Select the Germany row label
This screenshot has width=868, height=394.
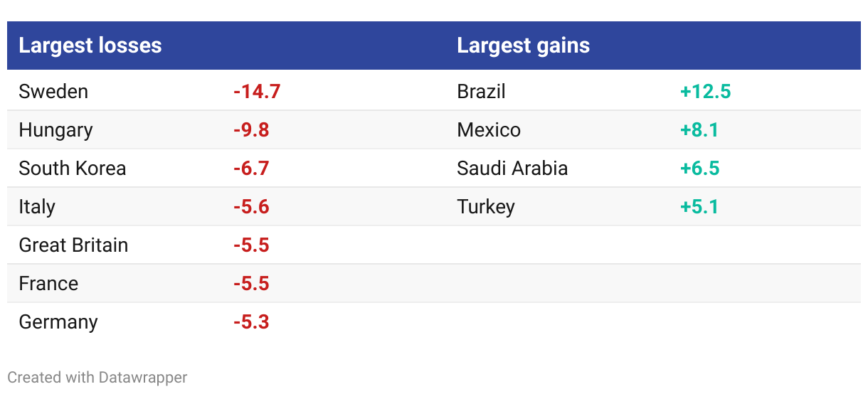[x=58, y=322]
